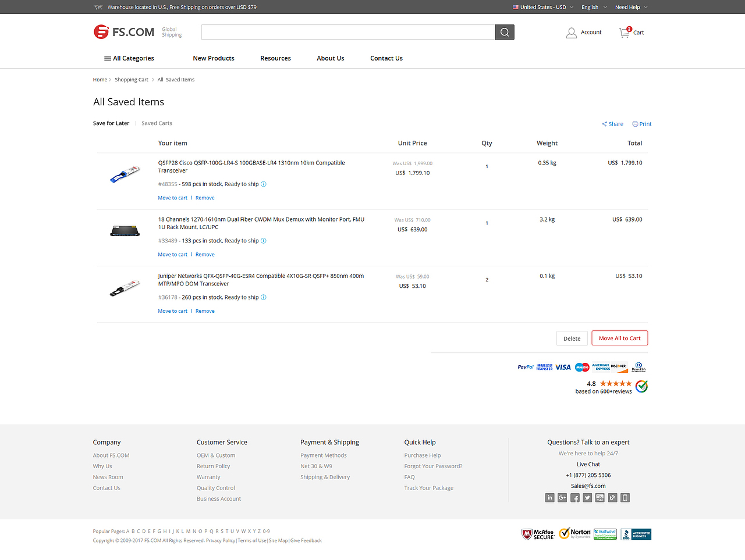Click the search magnifier icon
Viewport: 745px width, 560px height.
(504, 32)
